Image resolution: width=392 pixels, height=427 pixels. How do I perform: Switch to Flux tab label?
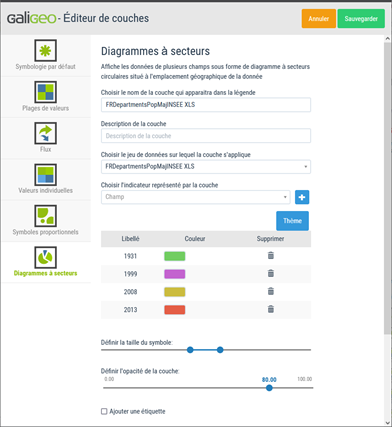click(46, 149)
